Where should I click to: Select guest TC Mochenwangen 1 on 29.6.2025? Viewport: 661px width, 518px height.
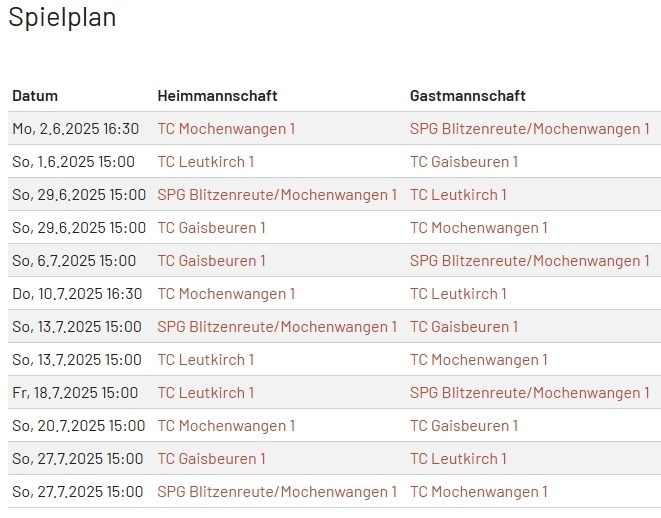(479, 227)
